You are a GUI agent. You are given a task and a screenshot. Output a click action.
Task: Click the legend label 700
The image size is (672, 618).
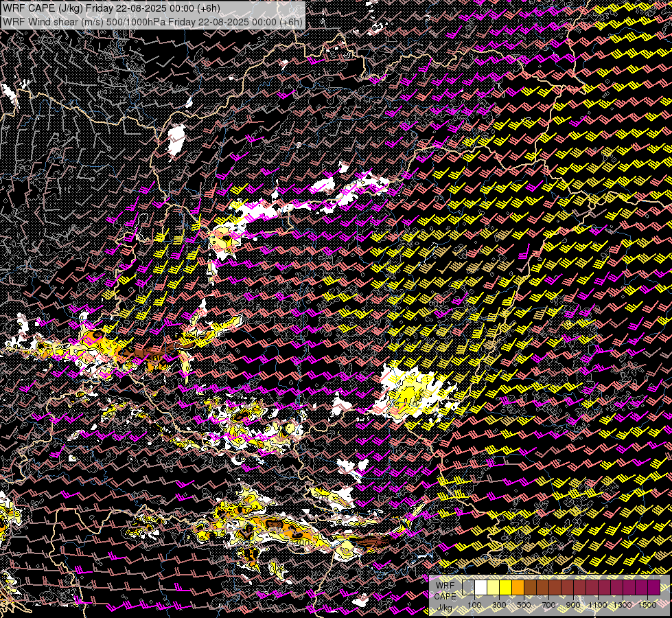[548, 605]
